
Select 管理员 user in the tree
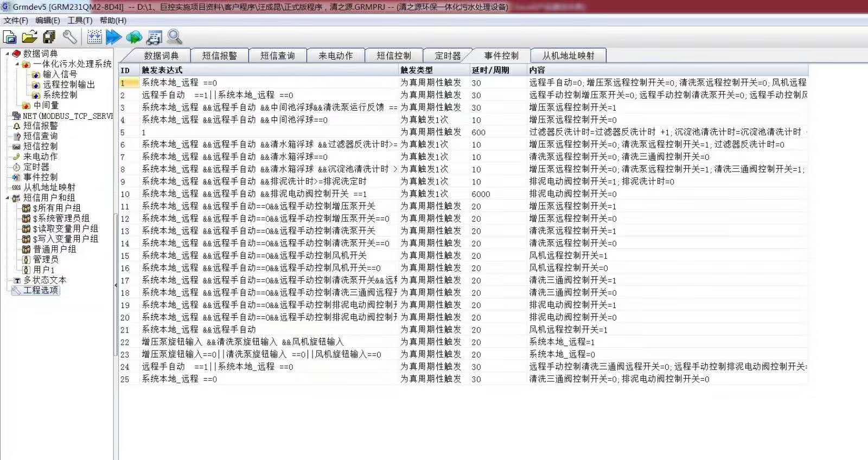point(46,260)
